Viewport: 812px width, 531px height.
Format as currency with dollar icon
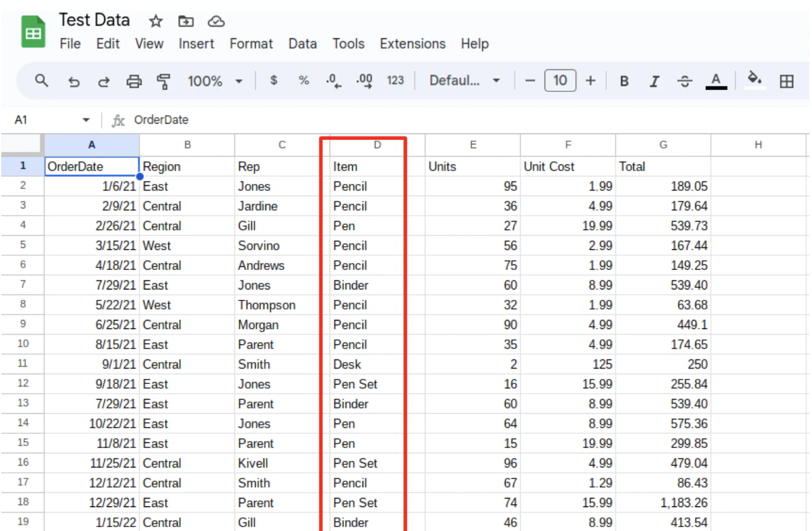pyautogui.click(x=274, y=81)
